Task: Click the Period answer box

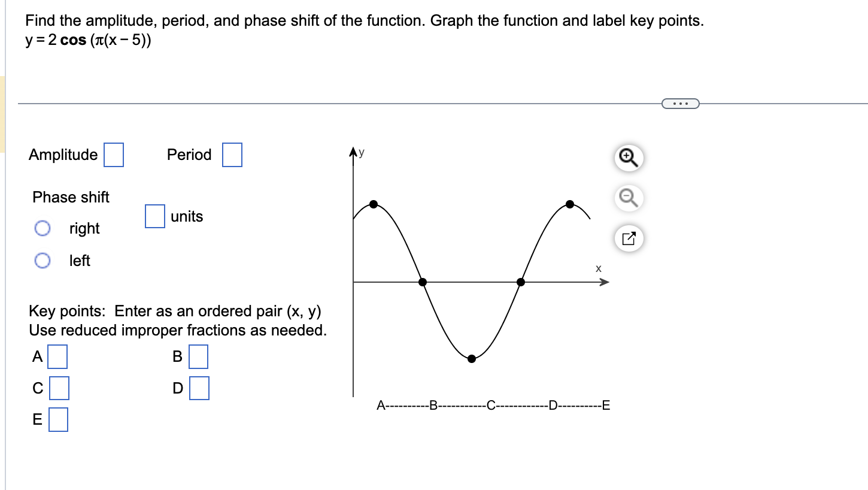Action: (x=232, y=155)
